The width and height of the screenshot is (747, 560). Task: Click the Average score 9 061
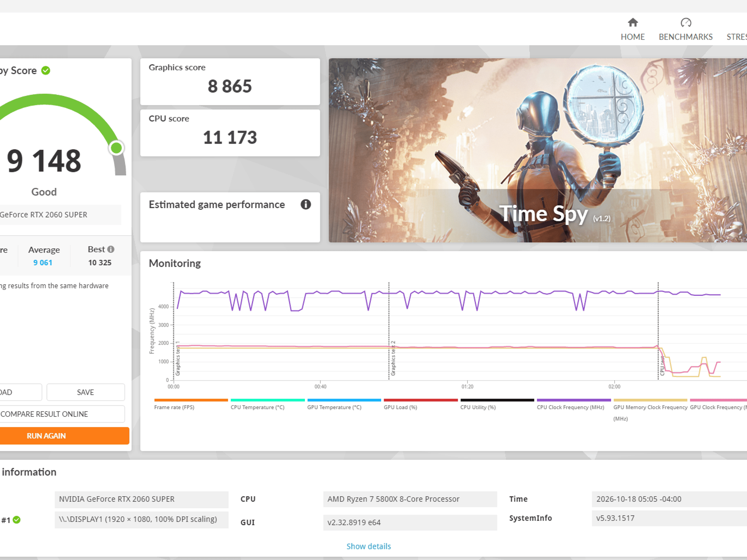pos(43,262)
